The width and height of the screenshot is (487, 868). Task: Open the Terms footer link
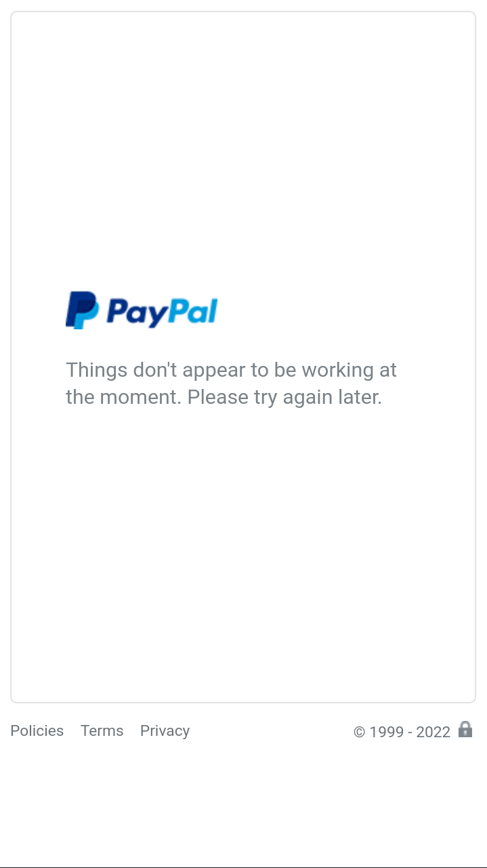[x=102, y=730]
